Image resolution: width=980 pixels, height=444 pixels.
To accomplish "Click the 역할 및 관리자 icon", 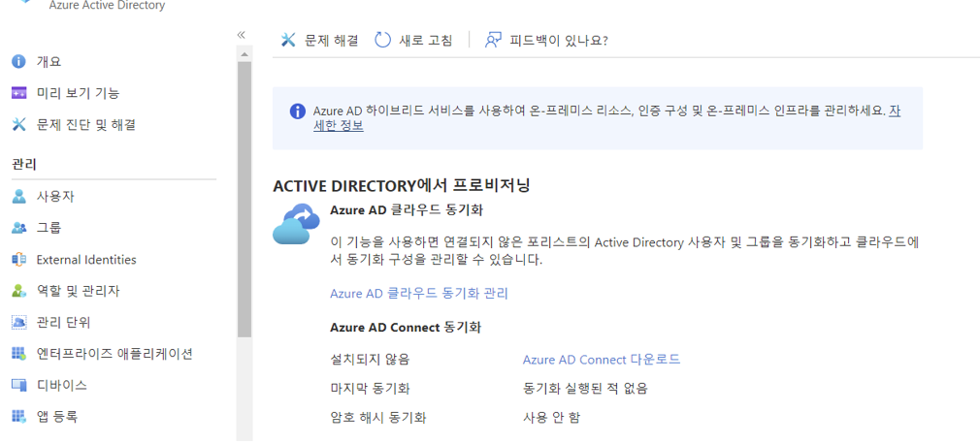I will pyautogui.click(x=19, y=291).
